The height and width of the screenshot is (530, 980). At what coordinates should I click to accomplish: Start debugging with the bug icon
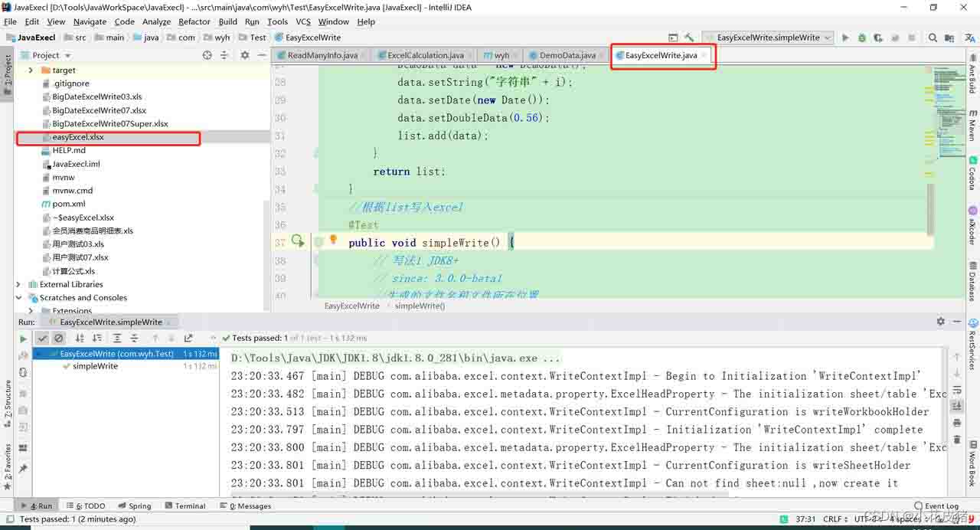[x=862, y=38]
